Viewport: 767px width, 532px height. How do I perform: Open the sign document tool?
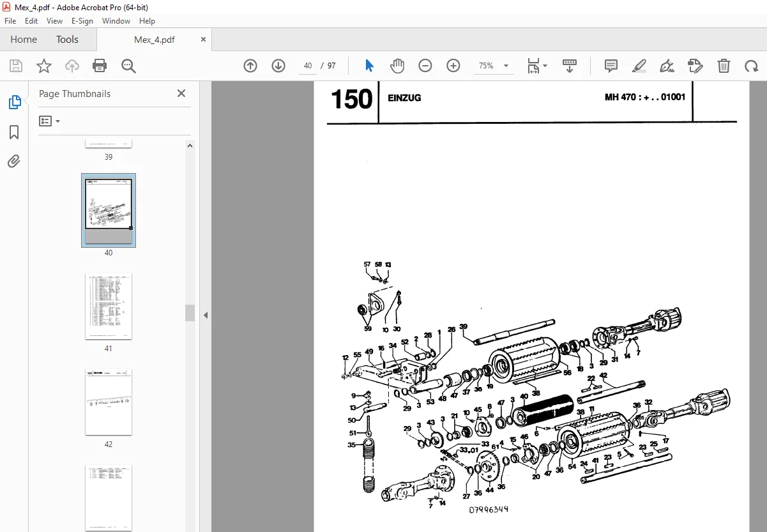click(667, 66)
